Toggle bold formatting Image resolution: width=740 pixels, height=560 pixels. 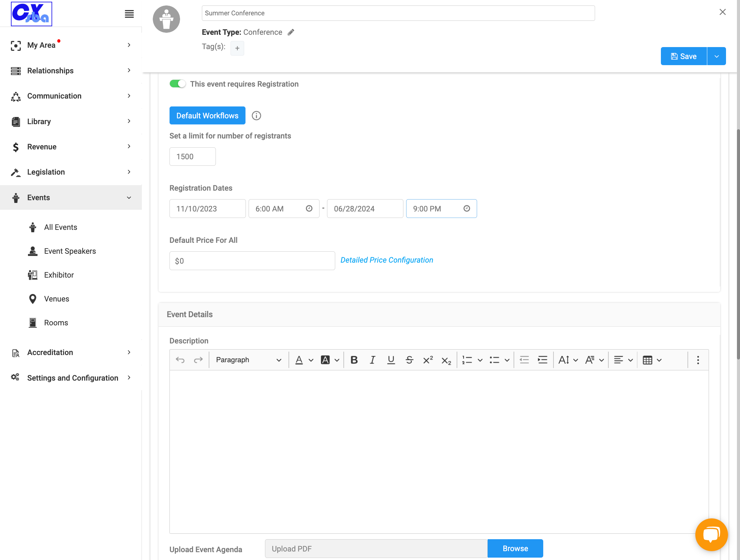click(354, 360)
